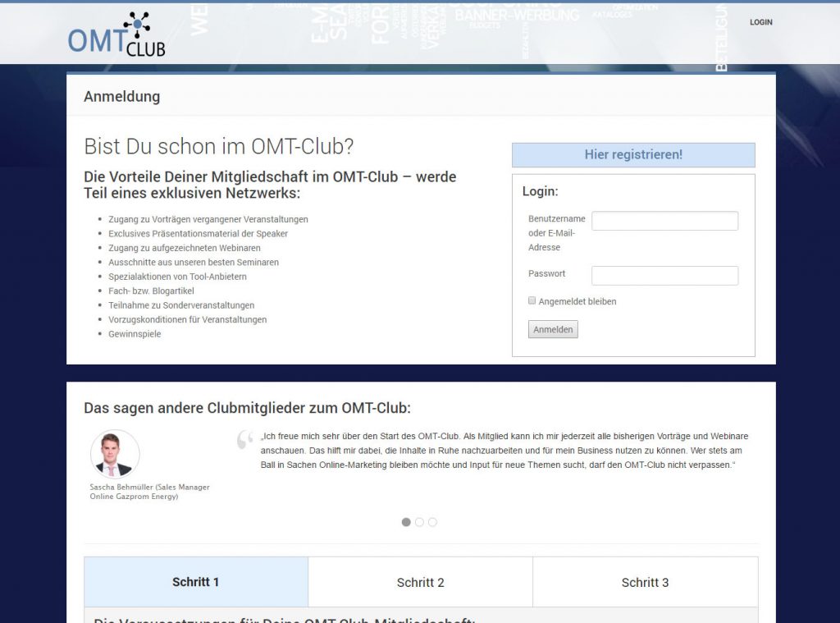Focus the Benutzername oder E-Mail-Adresse field

[664, 221]
